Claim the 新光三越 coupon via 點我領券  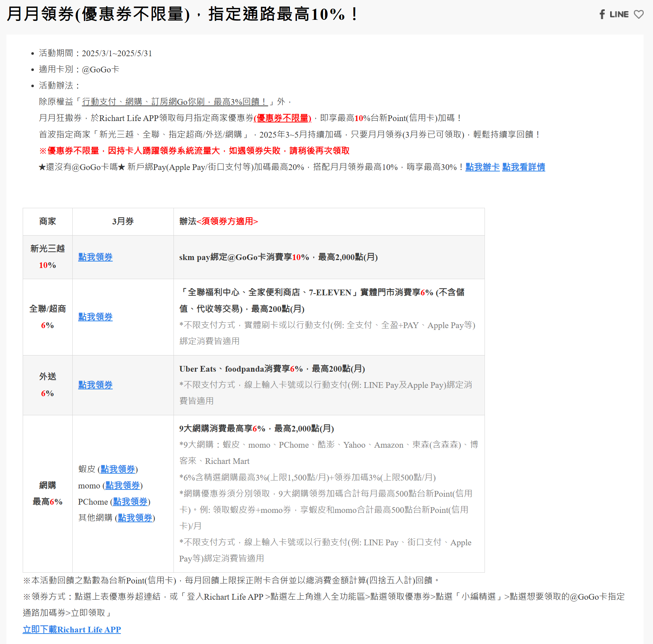point(95,257)
